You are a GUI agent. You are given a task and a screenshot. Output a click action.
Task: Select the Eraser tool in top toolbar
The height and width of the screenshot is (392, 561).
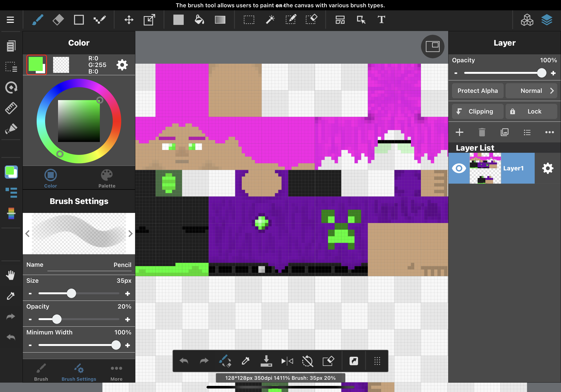pyautogui.click(x=58, y=20)
